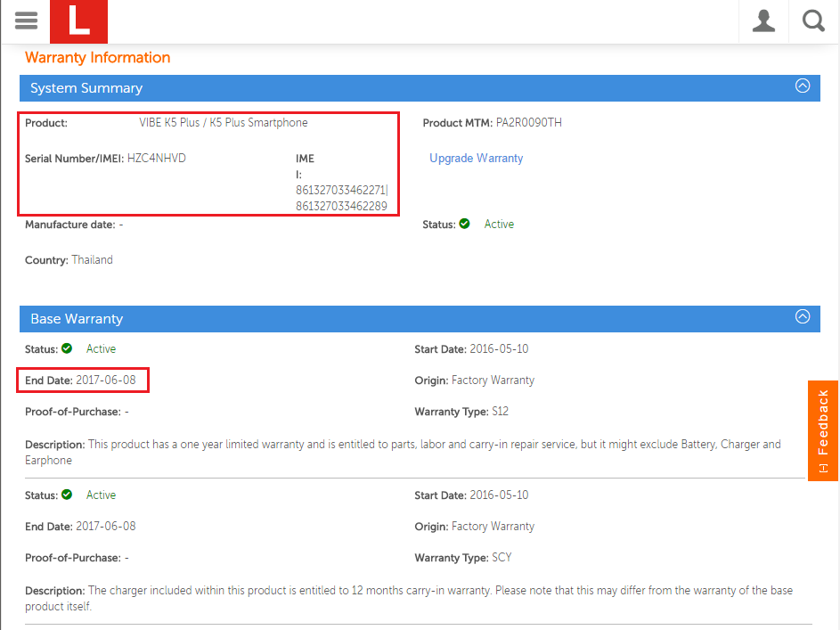Select Warranty Type S12 value
Viewport: 840px width, 630px height.
pyautogui.click(x=500, y=412)
